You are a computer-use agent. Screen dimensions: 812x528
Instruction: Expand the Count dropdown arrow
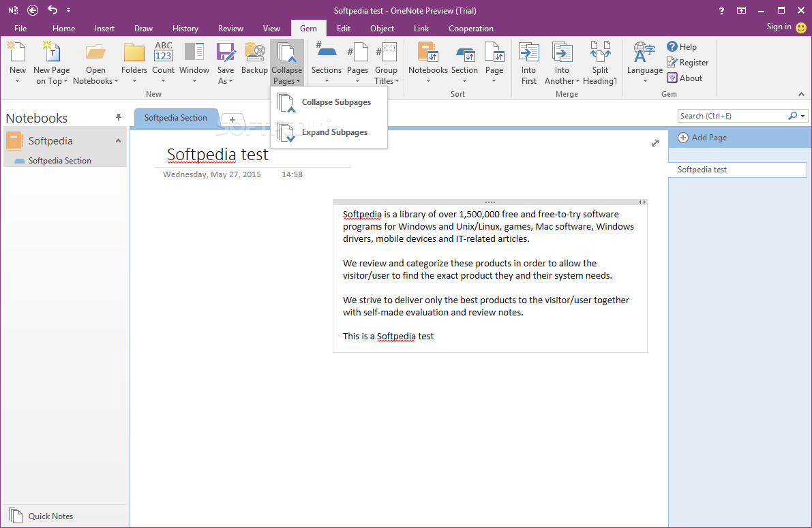(x=163, y=81)
